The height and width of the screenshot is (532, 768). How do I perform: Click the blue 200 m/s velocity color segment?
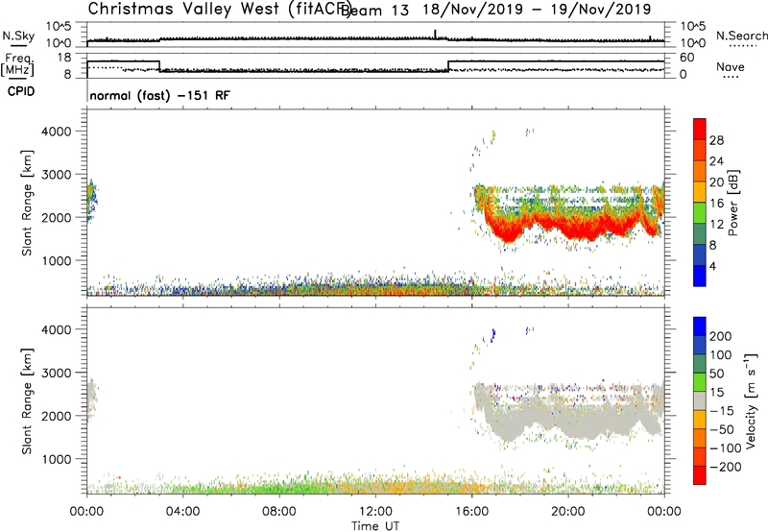pyautogui.click(x=700, y=326)
